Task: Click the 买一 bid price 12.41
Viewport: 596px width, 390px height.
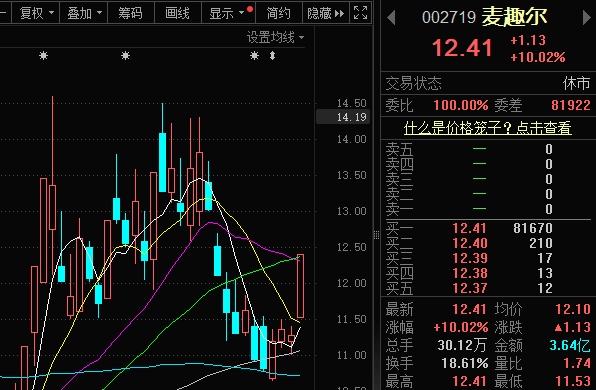Action: tap(469, 228)
